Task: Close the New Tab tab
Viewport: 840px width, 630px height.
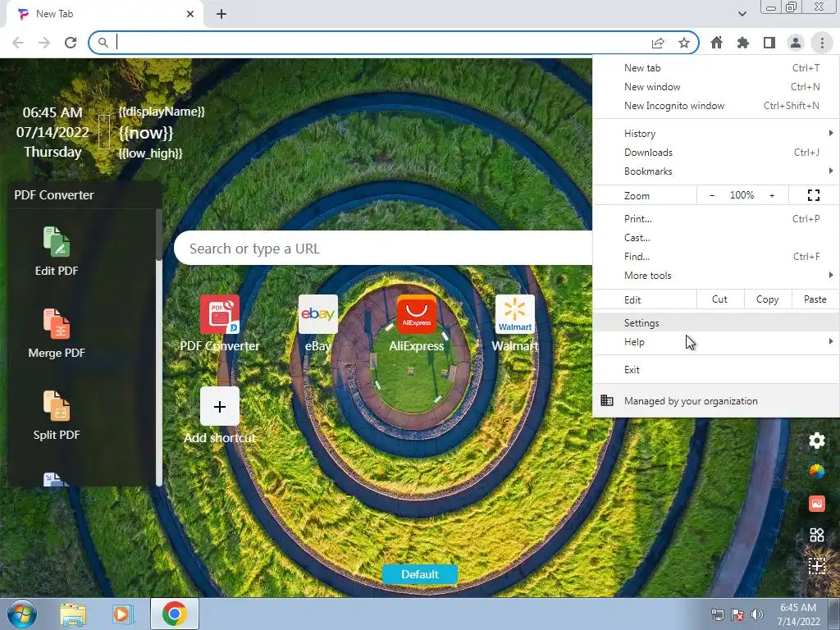Action: (x=190, y=14)
